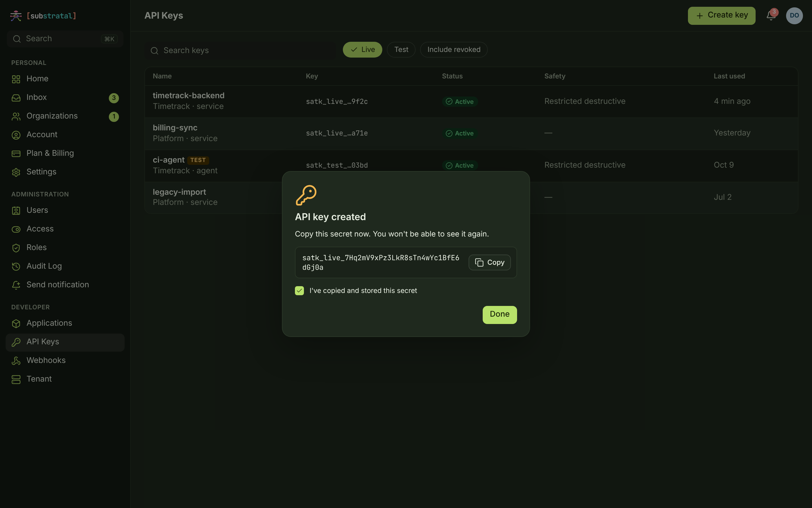Click Done in the dialog

coord(500,314)
